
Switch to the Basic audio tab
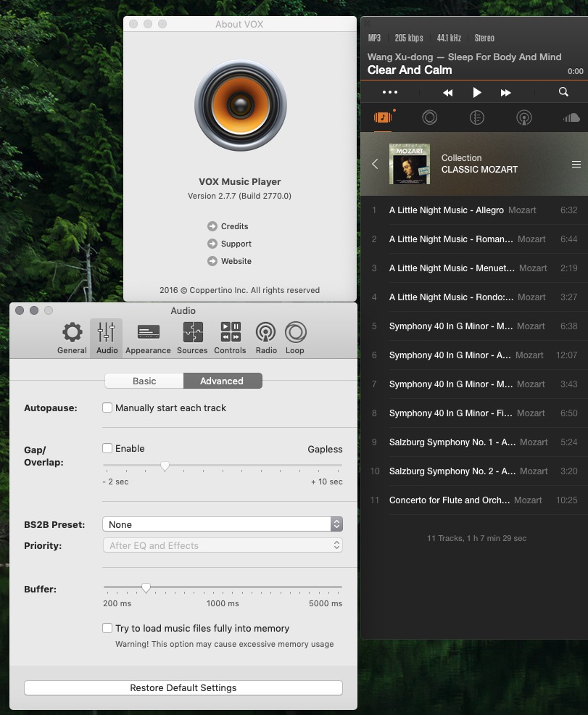pos(144,381)
